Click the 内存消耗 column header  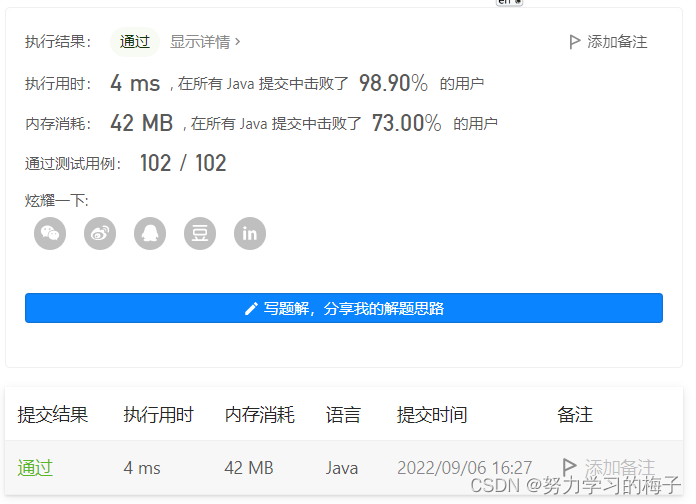pos(260,415)
